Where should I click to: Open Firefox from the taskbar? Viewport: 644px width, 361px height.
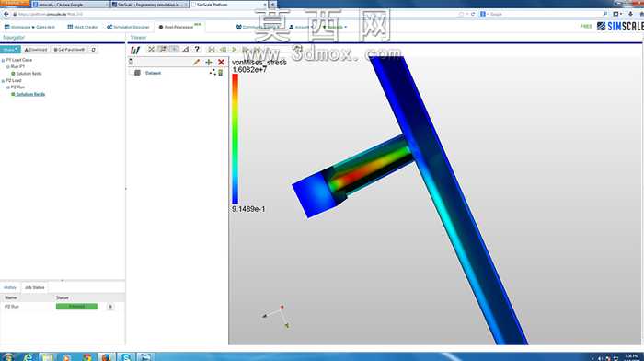pyautogui.click(x=107, y=356)
